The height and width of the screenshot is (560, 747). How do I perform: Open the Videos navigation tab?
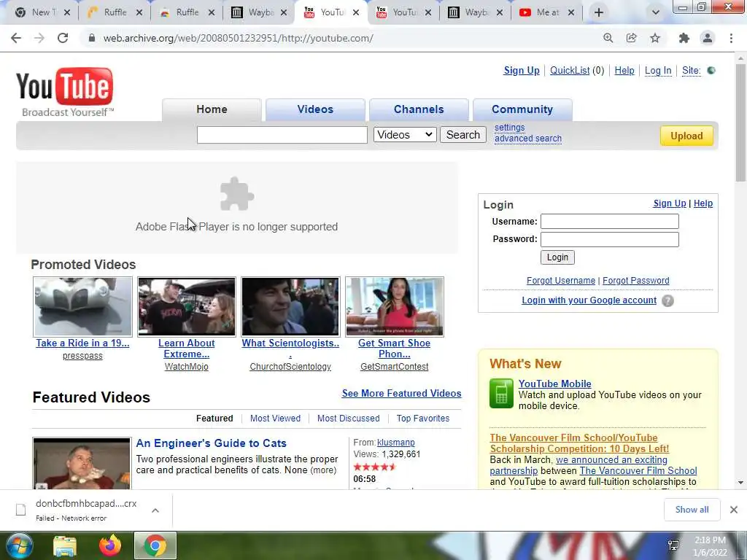point(315,109)
